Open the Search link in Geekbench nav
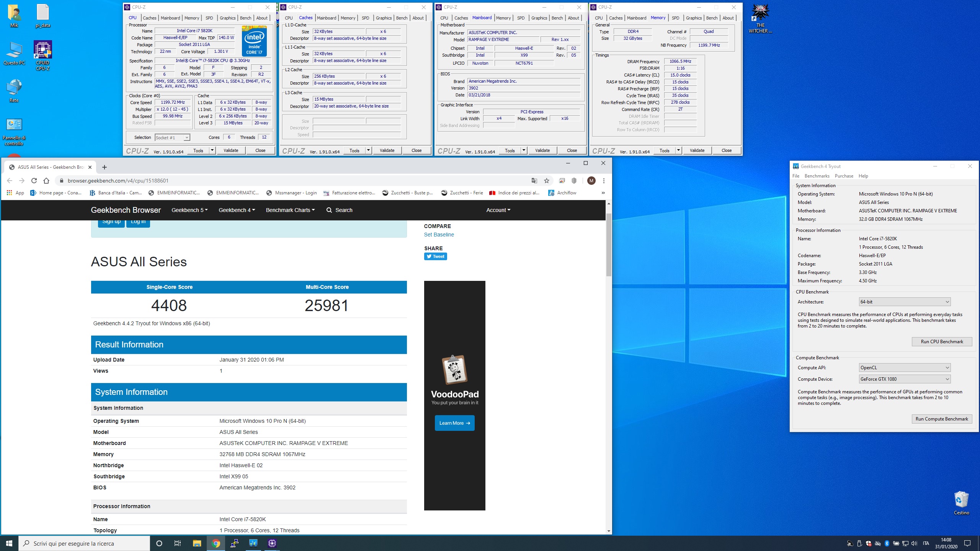This screenshot has height=551, width=980. point(339,210)
